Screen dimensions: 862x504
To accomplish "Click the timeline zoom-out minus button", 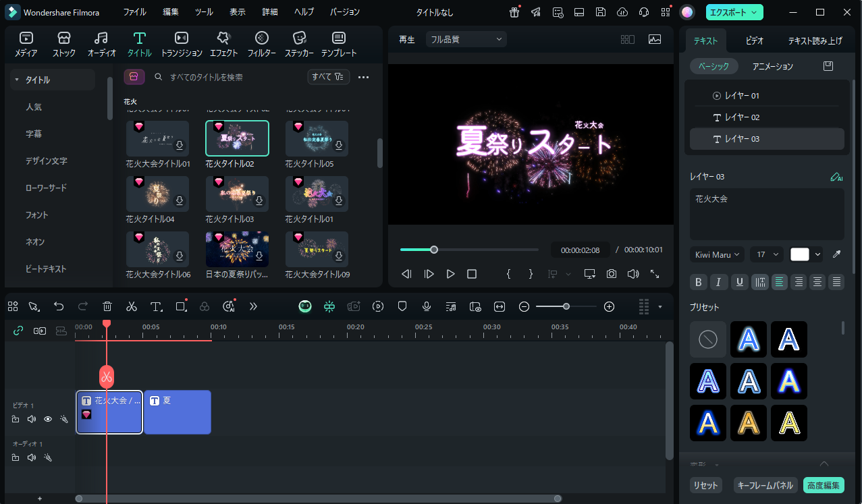I will click(x=524, y=306).
